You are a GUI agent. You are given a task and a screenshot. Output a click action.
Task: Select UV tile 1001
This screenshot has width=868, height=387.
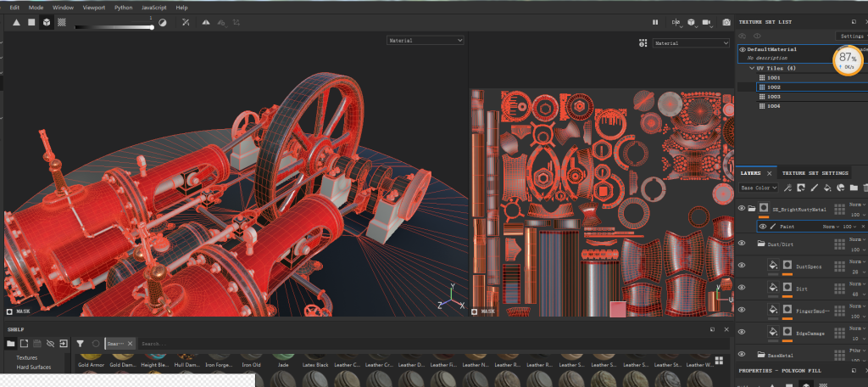[x=773, y=77]
